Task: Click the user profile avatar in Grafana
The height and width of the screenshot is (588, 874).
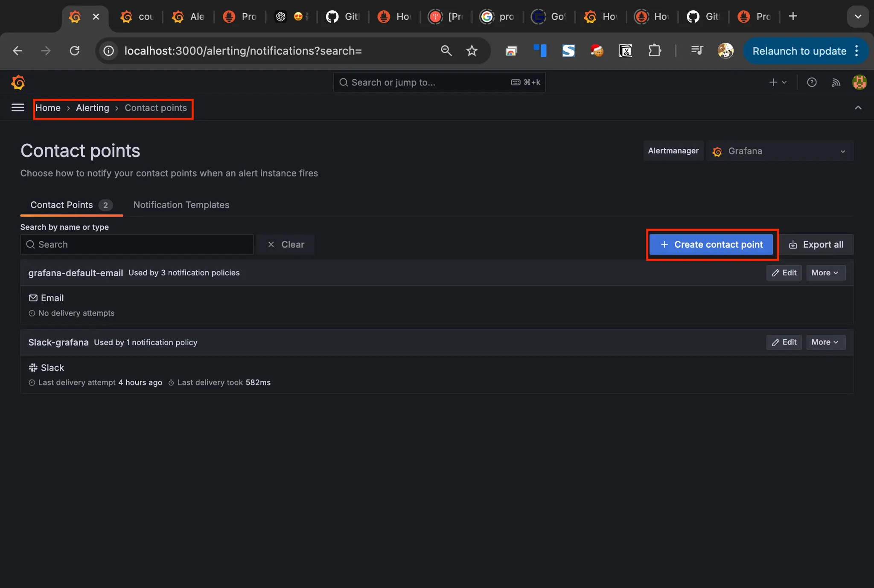Action: point(859,82)
